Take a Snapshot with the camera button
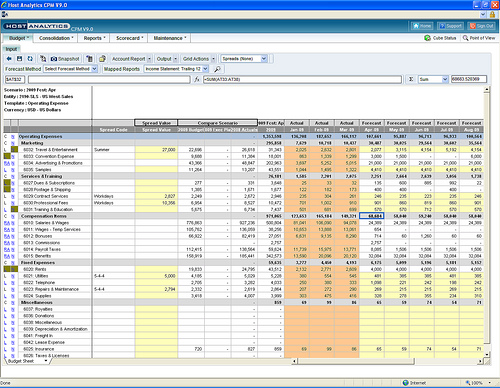500x388 pixels. coord(65,59)
